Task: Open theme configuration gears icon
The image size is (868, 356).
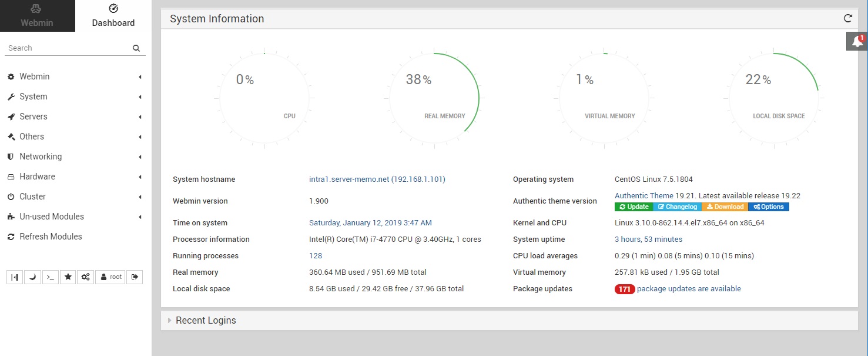Action: [86, 277]
